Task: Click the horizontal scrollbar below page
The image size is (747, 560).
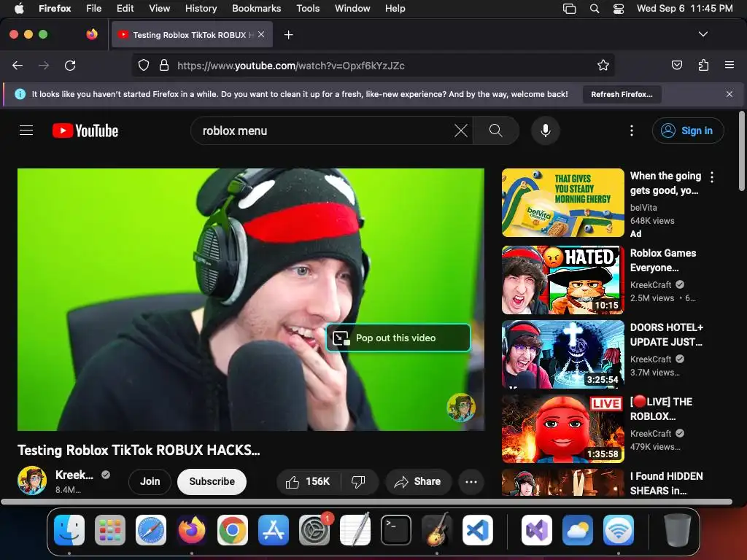Action: pos(366,502)
